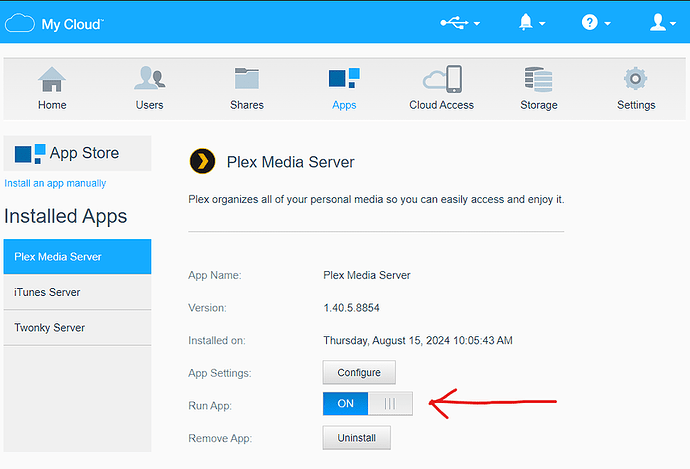Image resolution: width=690 pixels, height=469 pixels.
Task: Expand the help dropdown arrow
Action: point(607,24)
